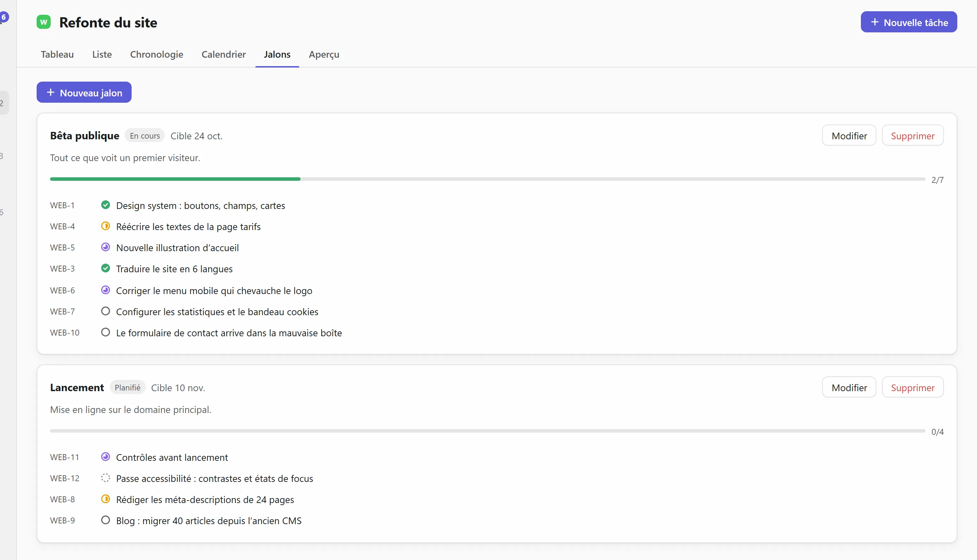Click the Planifié status badge
Image resolution: width=977 pixels, height=560 pixels.
(127, 388)
